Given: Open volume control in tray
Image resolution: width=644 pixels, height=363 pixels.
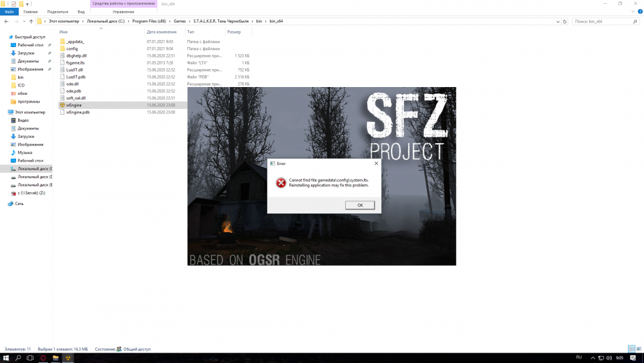Looking at the screenshot, I should [609, 358].
